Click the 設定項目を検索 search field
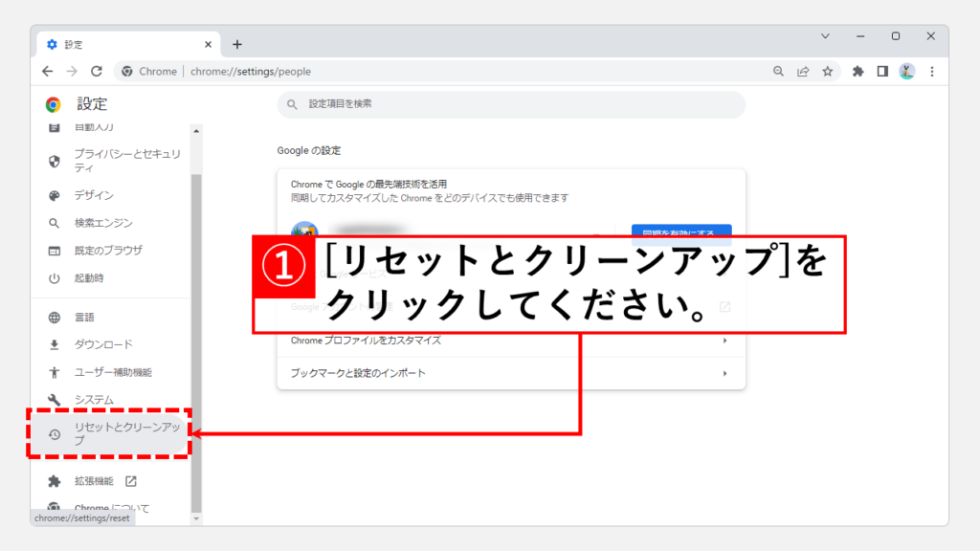980x551 pixels. pos(511,104)
